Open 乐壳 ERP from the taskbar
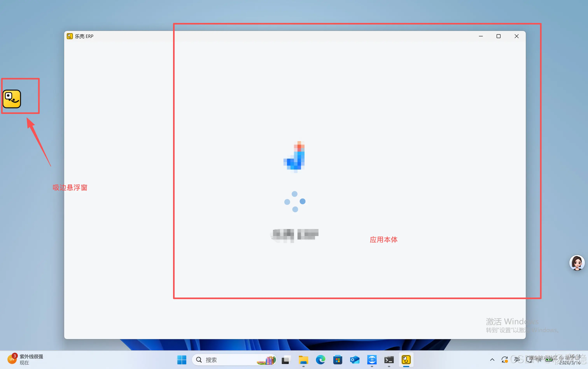 coord(406,360)
